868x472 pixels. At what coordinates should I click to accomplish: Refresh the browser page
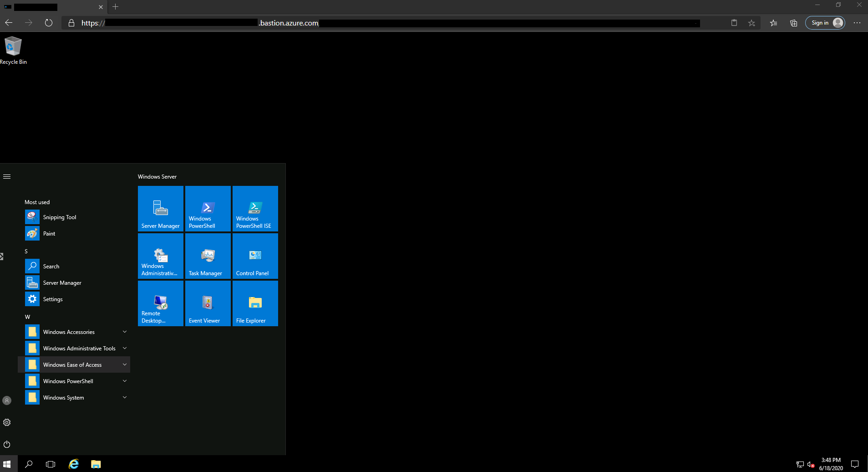49,23
